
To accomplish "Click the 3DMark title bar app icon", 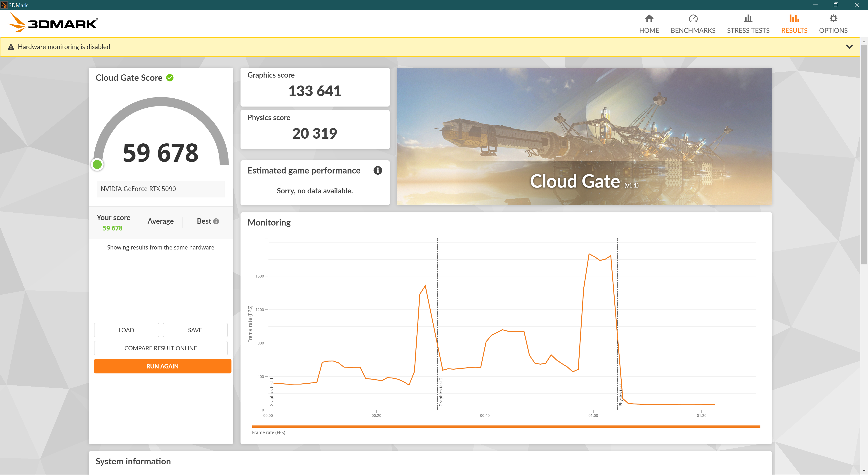I will (x=4, y=5).
